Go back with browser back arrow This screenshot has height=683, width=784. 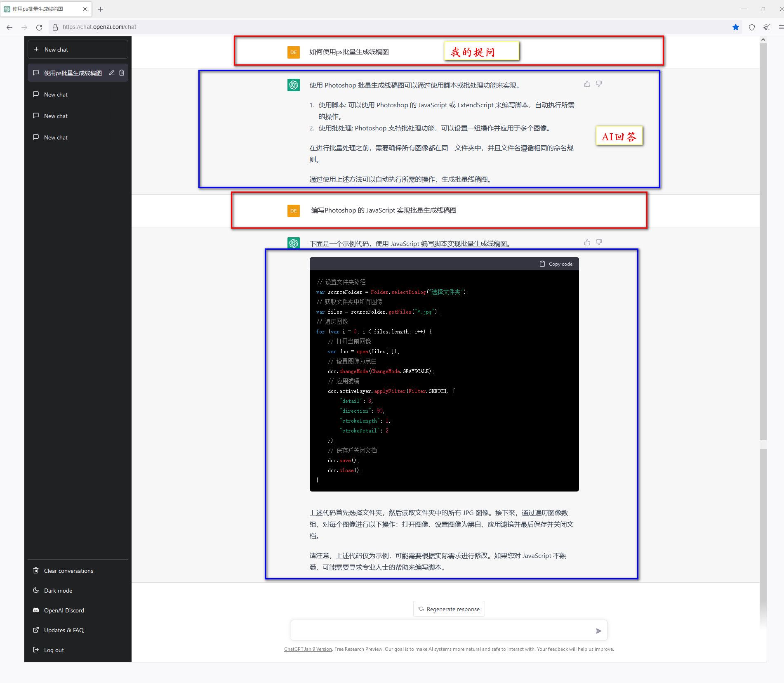(9, 27)
